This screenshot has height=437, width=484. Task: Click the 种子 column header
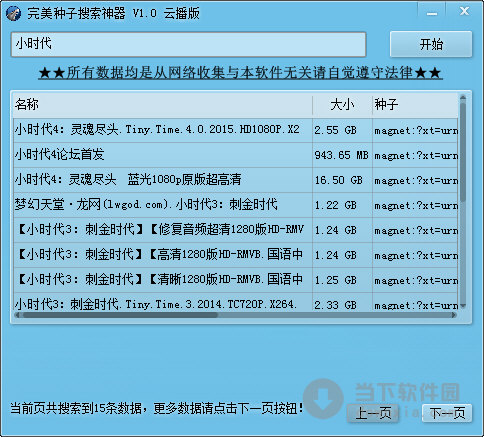[x=415, y=105]
